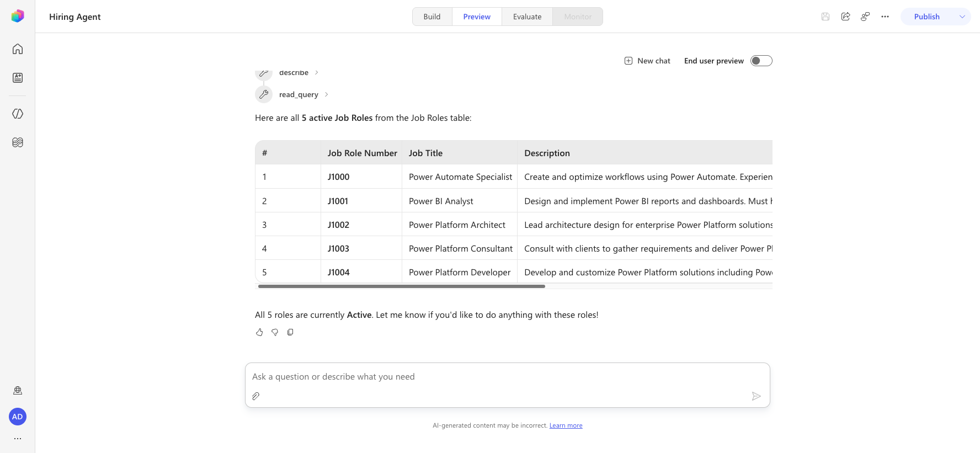Viewport: 980px width, 453px height.
Task: Open the Agents sidebar icon
Action: tap(18, 78)
